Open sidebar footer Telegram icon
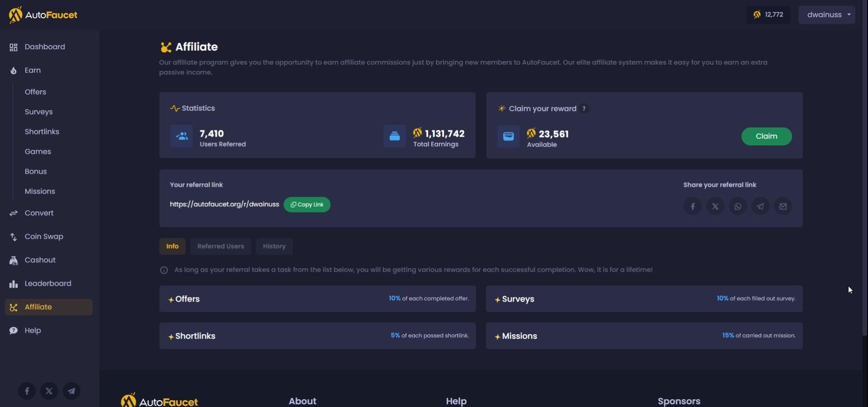 (x=71, y=391)
